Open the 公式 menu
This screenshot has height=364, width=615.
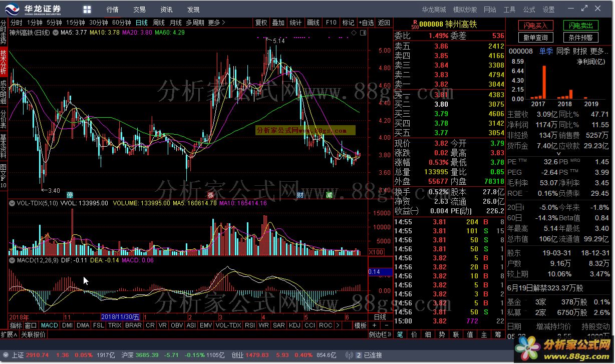(529, 10)
